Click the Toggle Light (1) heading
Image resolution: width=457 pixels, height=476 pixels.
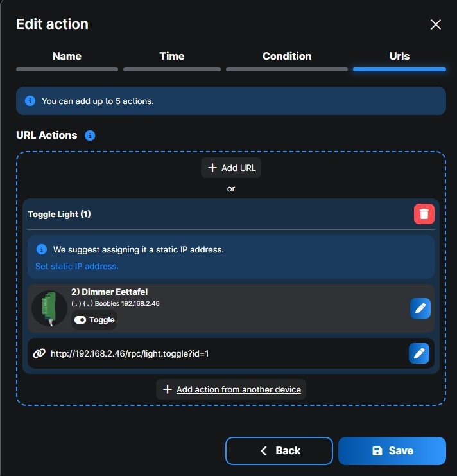pos(59,215)
